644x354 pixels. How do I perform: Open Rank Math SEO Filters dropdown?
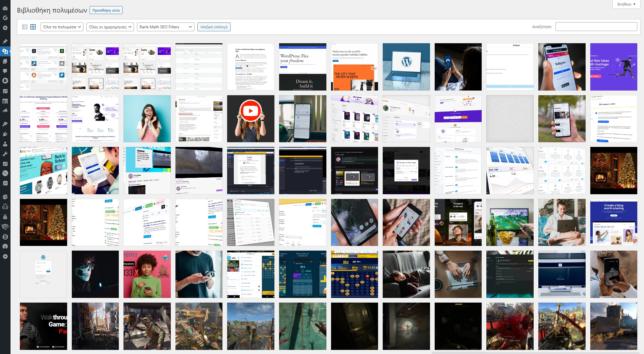(165, 27)
